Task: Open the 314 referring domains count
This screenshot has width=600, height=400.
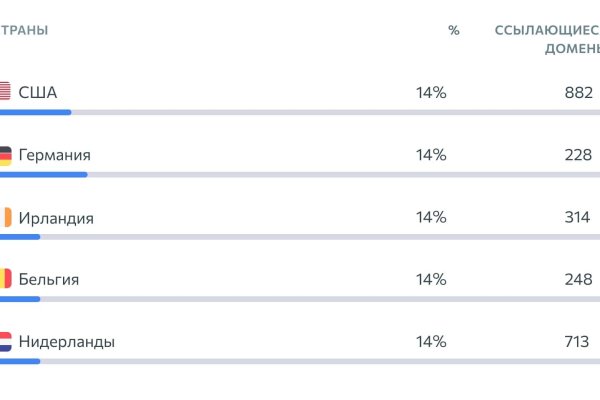Action: [x=577, y=217]
